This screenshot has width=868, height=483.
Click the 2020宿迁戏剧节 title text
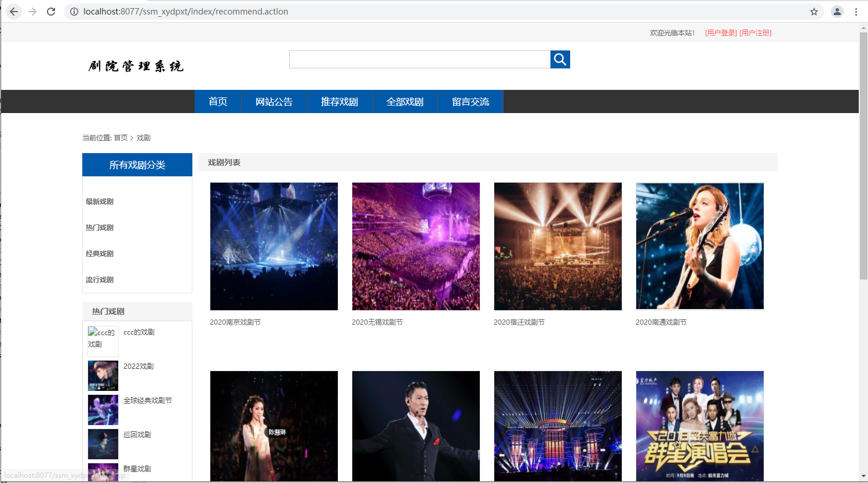click(x=519, y=322)
